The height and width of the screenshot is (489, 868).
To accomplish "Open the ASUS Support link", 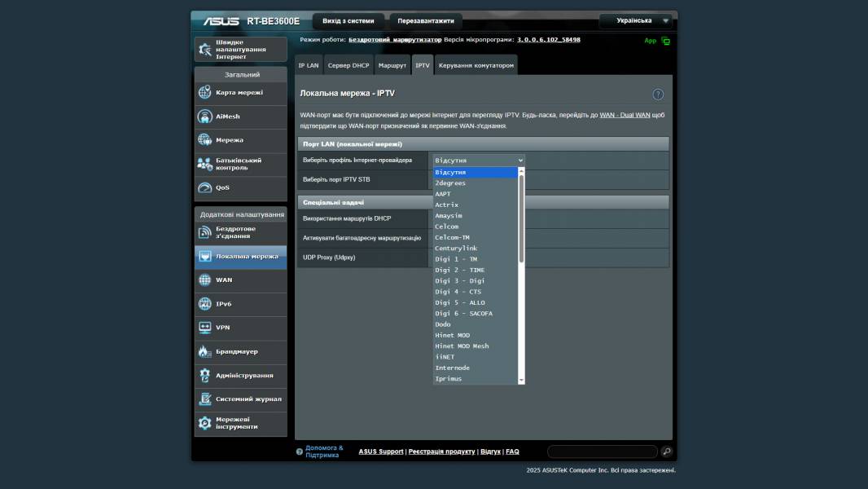I will coord(381,452).
